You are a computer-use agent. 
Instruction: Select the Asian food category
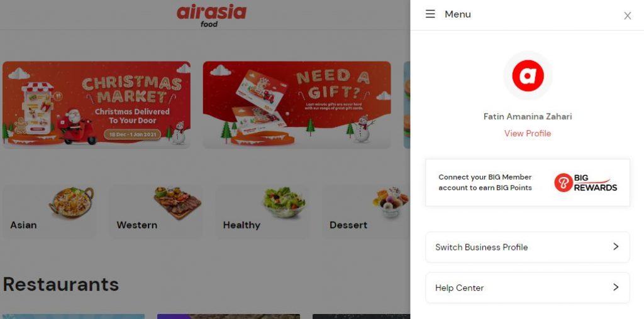tap(49, 211)
